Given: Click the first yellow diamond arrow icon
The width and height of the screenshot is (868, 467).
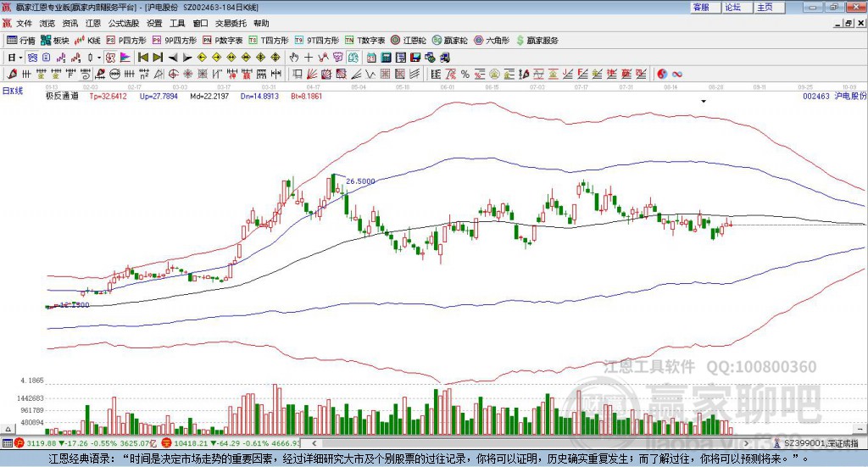Looking at the screenshot, I should (x=202, y=57).
